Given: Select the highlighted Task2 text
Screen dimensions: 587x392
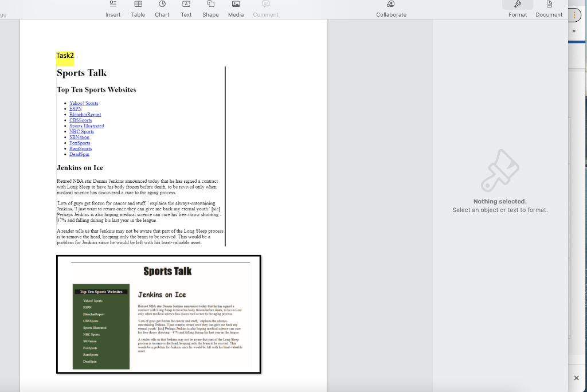Looking at the screenshot, I should (x=64, y=56).
